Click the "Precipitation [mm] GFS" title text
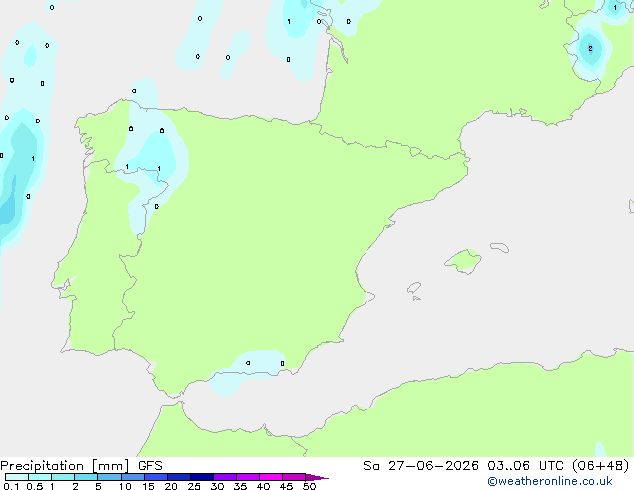 coord(81,466)
